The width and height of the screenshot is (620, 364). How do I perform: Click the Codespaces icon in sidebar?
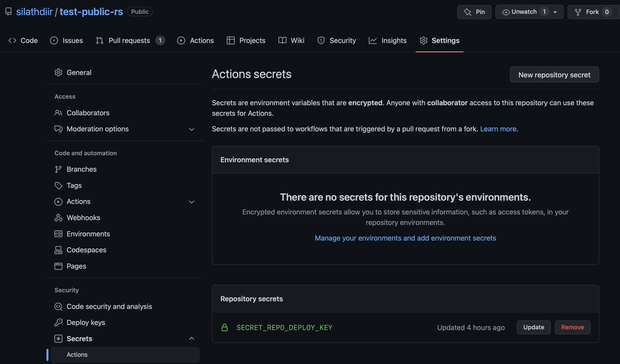58,250
